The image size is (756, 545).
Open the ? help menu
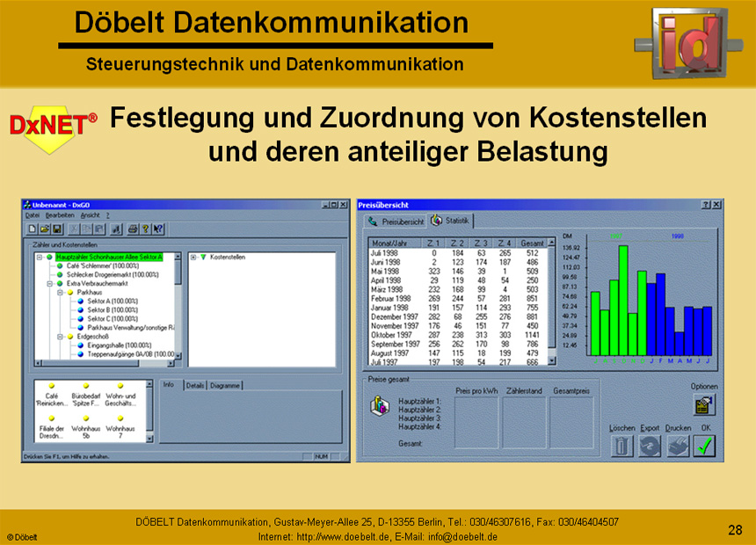(108, 215)
